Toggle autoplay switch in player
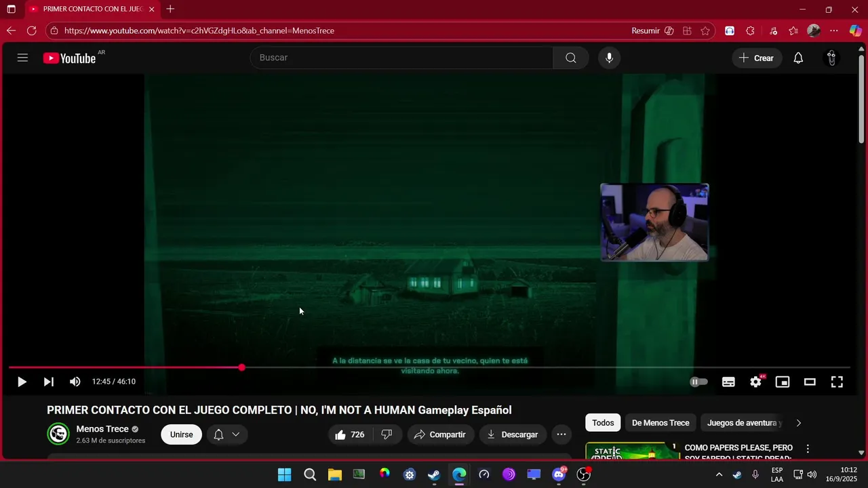Image resolution: width=868 pixels, height=488 pixels. (698, 382)
